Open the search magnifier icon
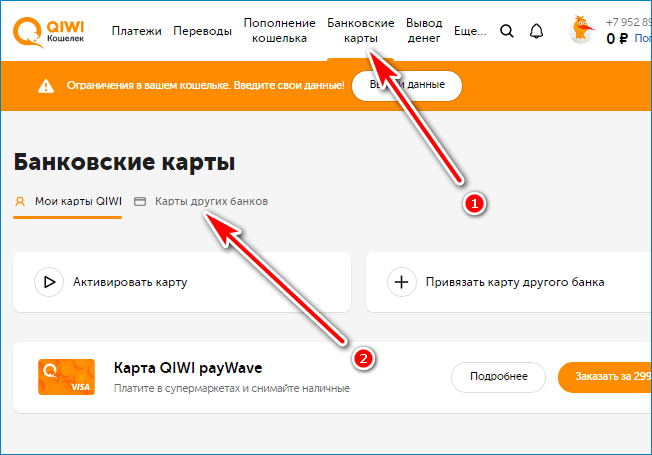This screenshot has height=455, width=652. [x=506, y=31]
